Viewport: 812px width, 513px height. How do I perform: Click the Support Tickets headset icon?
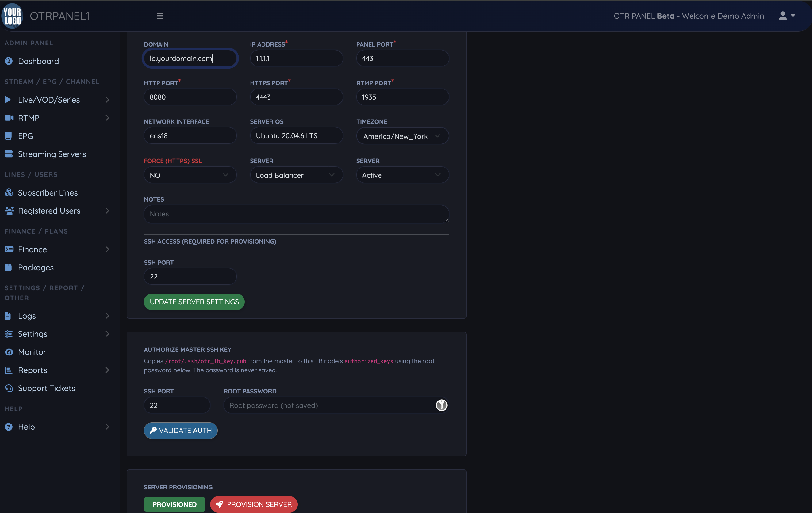click(x=9, y=388)
